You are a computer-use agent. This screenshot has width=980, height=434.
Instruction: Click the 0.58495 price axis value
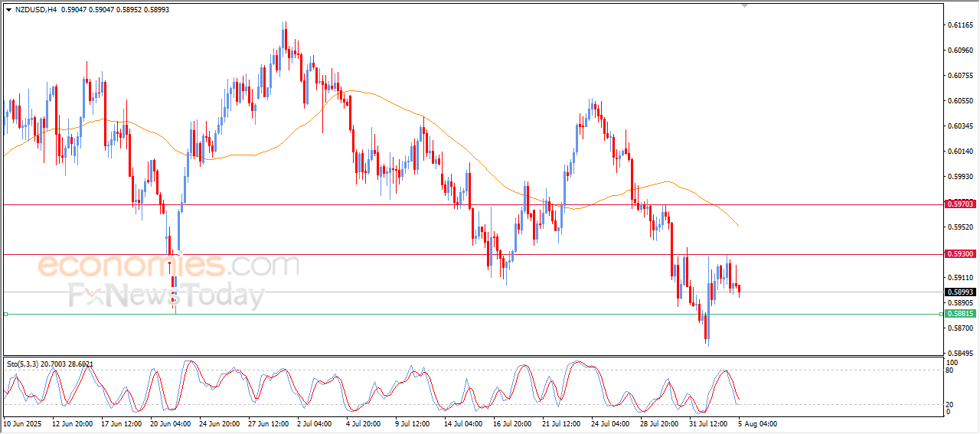pos(960,354)
